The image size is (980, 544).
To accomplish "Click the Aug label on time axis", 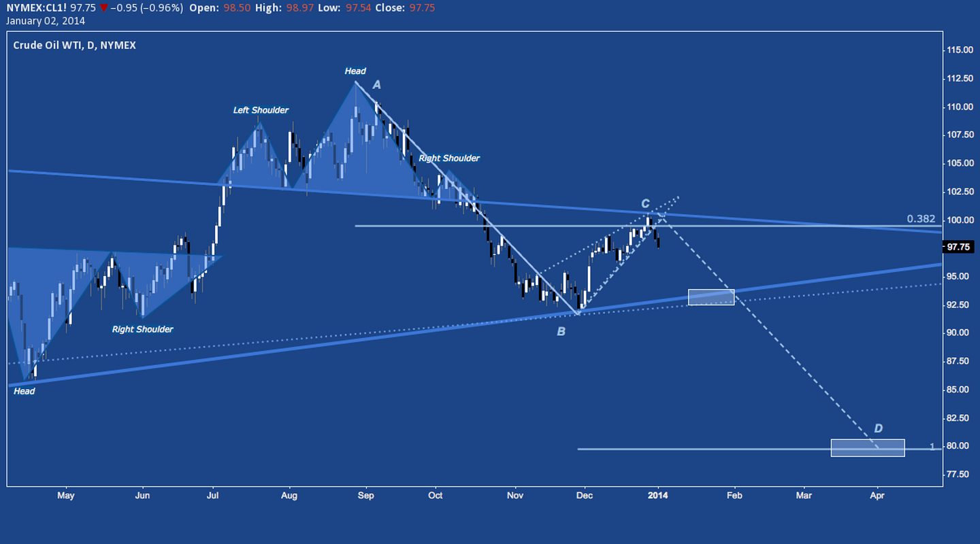I will coord(289,496).
